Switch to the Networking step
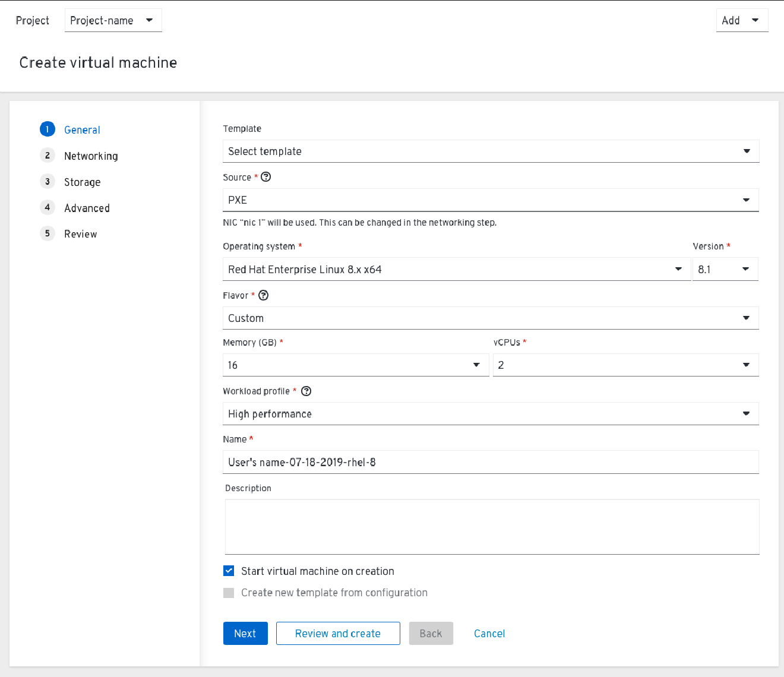This screenshot has width=784, height=677. point(90,156)
